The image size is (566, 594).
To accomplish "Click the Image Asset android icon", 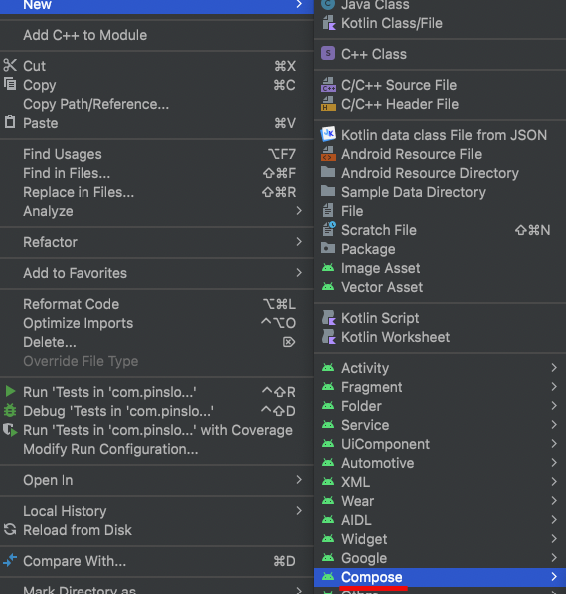I will (x=328, y=268).
